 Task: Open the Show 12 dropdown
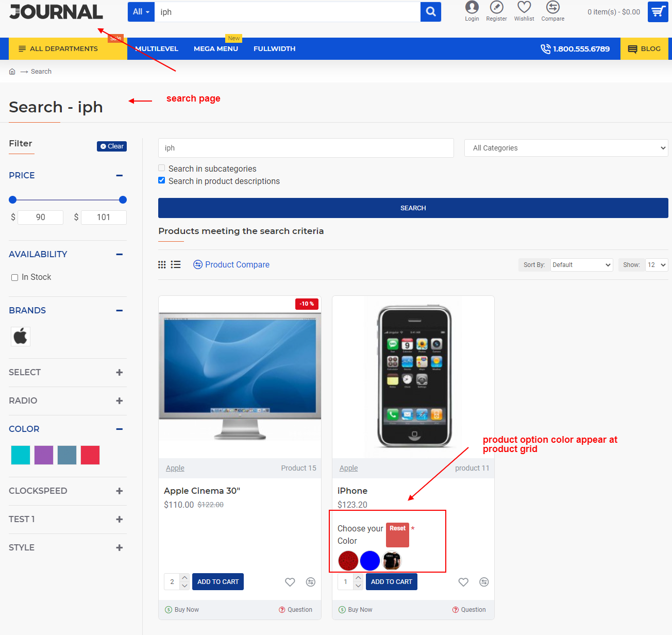click(657, 265)
